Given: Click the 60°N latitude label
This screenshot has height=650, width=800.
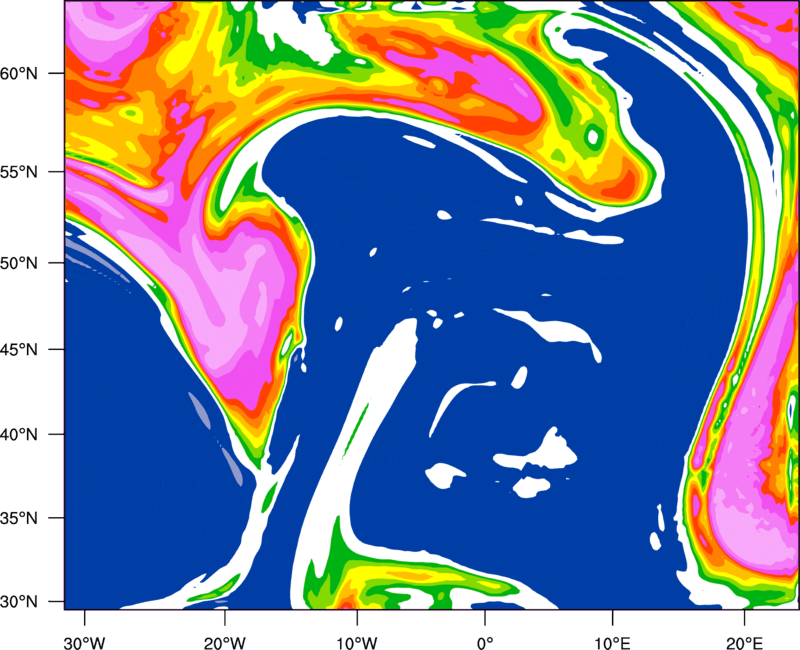Looking at the screenshot, I should coord(19,74).
